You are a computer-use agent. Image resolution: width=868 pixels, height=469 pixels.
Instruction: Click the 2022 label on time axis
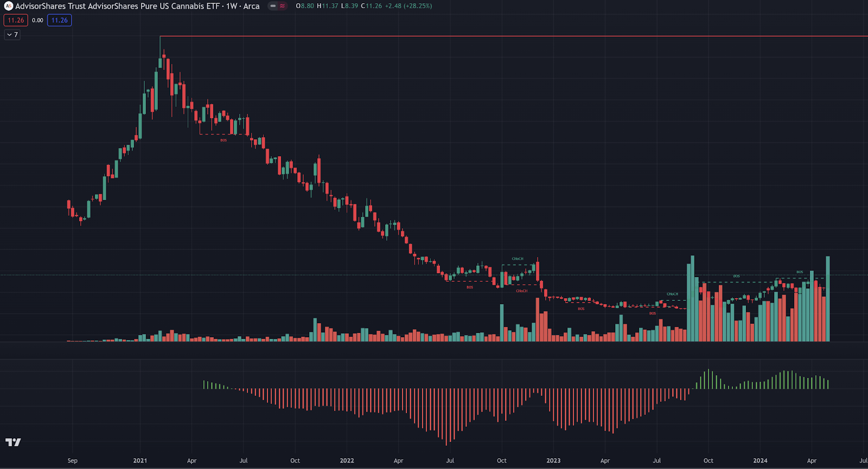coord(347,460)
